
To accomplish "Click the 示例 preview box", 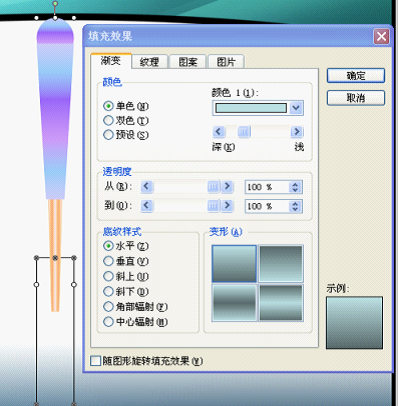I will point(354,323).
